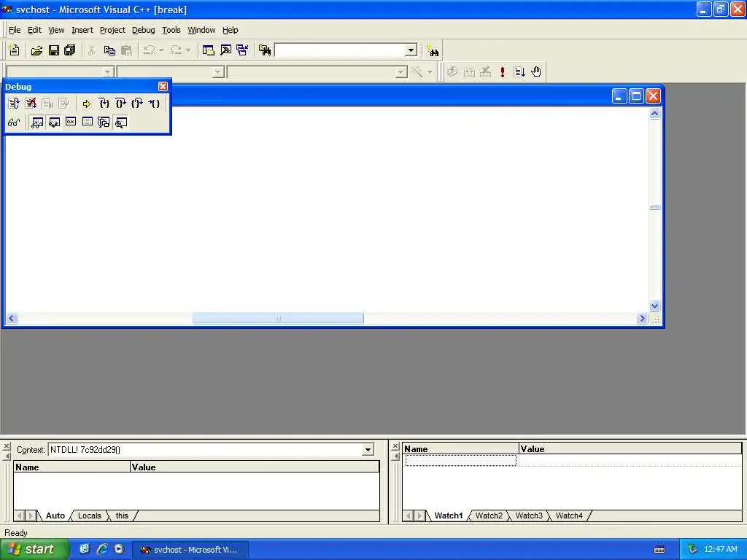Expand the Find combo box dropdown arrow

(411, 50)
